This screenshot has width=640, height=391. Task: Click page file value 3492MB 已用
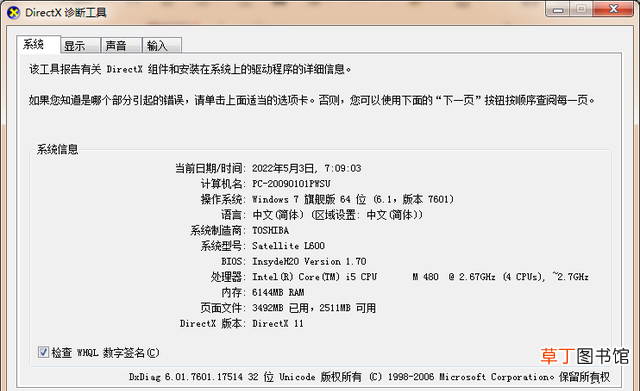(280, 308)
